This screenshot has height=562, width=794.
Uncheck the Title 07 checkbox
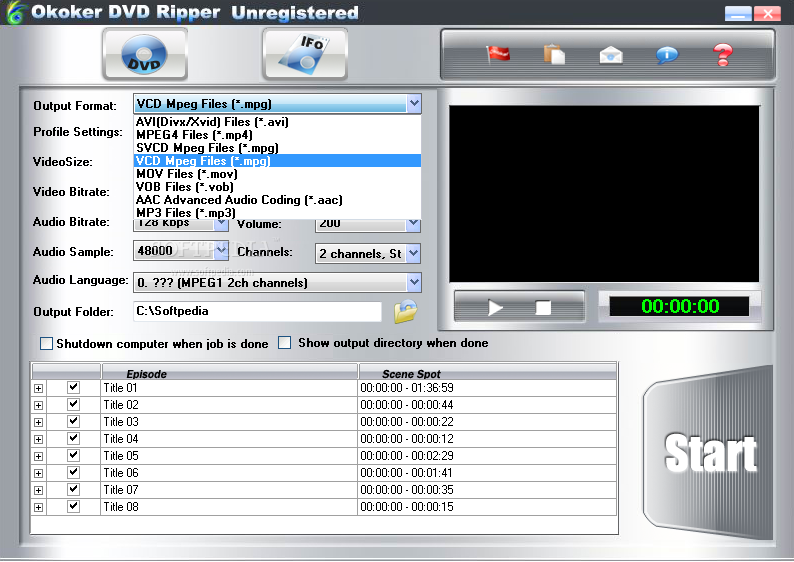point(73,490)
